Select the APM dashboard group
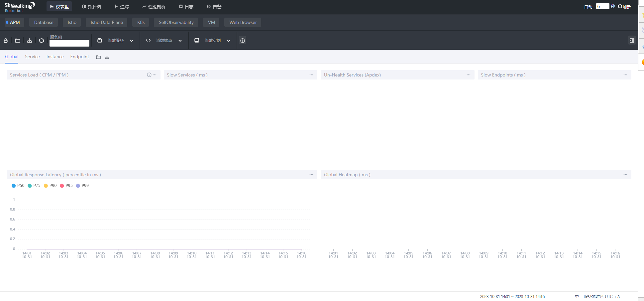 (14, 22)
